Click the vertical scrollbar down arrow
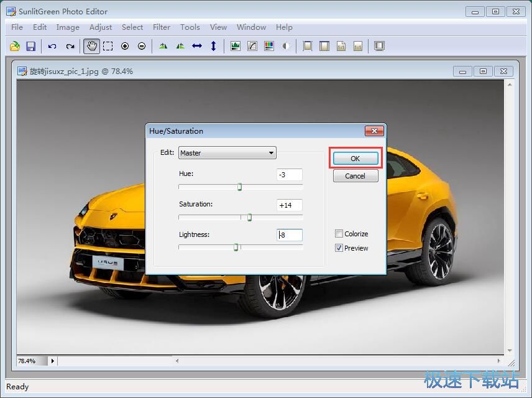This screenshot has height=398, width=532. point(510,351)
